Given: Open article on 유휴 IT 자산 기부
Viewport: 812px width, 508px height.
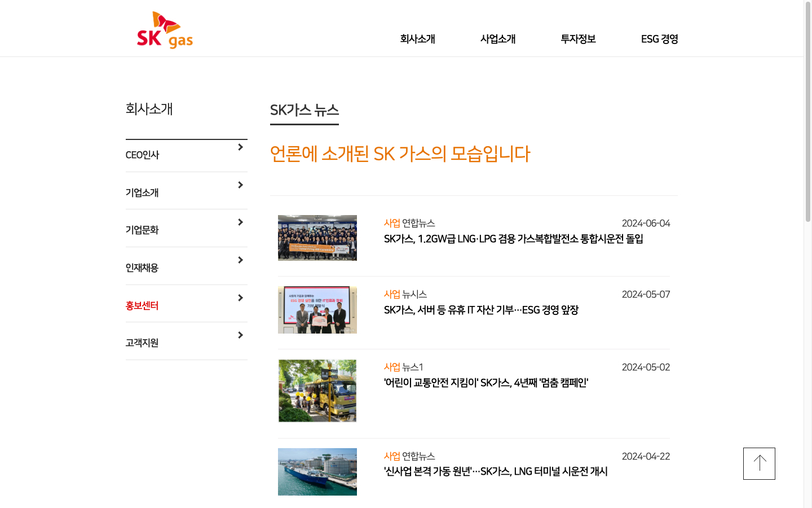Looking at the screenshot, I should pyautogui.click(x=481, y=310).
